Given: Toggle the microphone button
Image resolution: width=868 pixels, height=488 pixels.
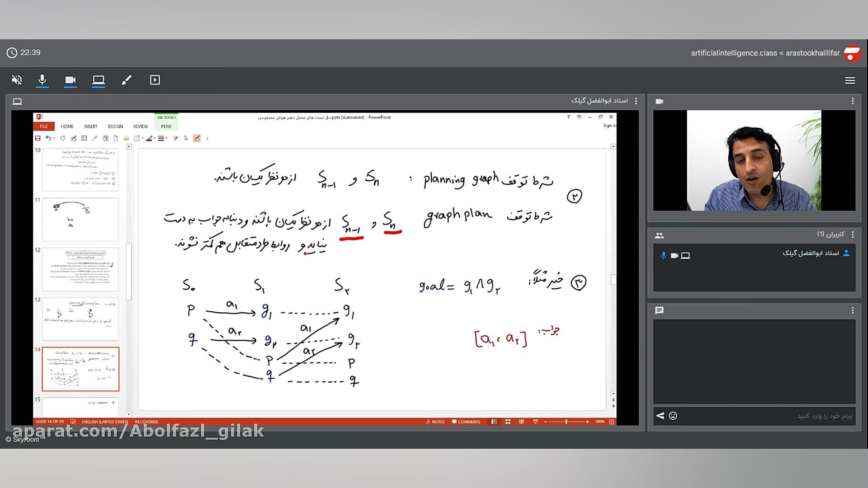Looking at the screenshot, I should (42, 80).
